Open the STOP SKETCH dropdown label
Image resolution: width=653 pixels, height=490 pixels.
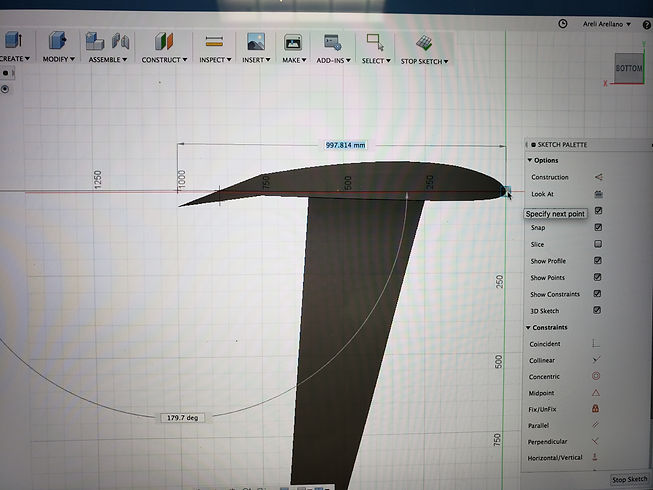click(425, 62)
